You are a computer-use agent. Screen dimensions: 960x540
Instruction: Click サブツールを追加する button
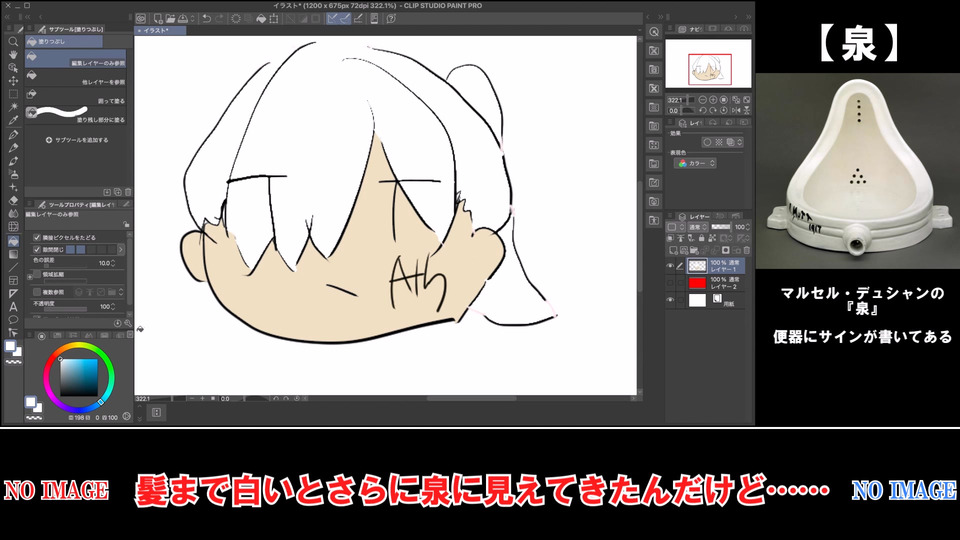point(77,140)
